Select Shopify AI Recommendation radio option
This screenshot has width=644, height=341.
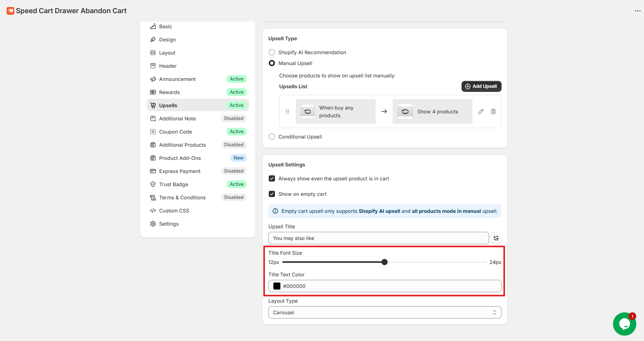(x=272, y=52)
